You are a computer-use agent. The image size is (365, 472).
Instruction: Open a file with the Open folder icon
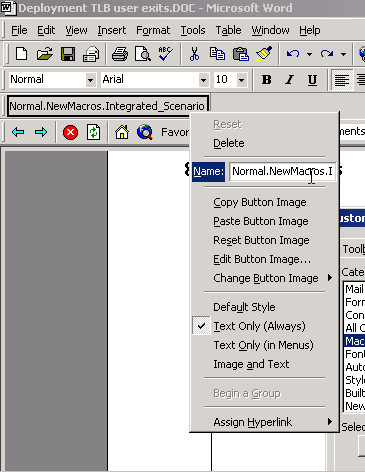coord(45,54)
